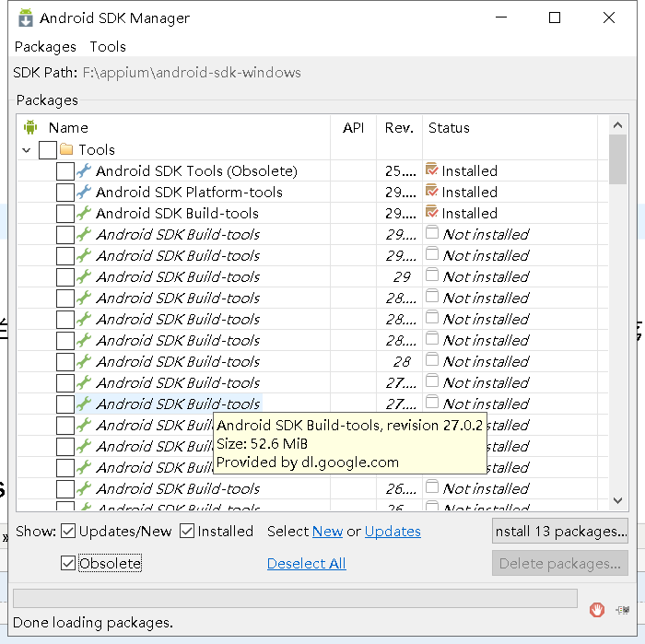Toggle the Updates/New show checkbox

pyautogui.click(x=69, y=531)
